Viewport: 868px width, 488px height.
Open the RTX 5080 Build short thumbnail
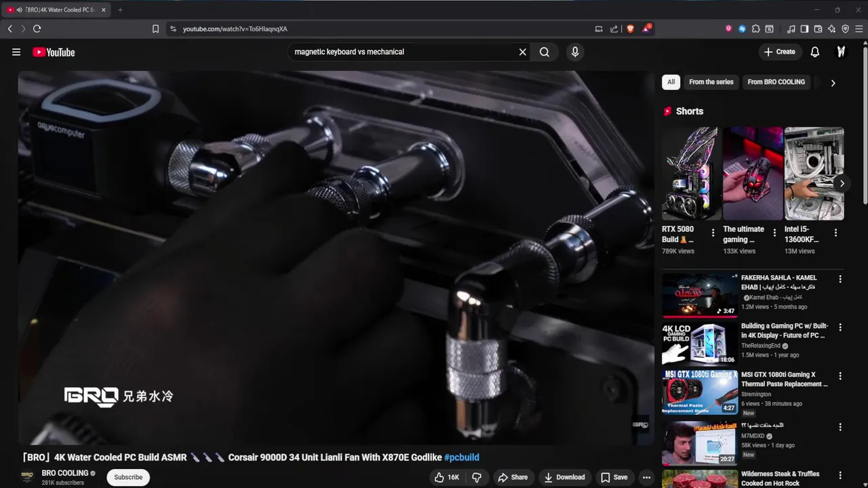[692, 174]
